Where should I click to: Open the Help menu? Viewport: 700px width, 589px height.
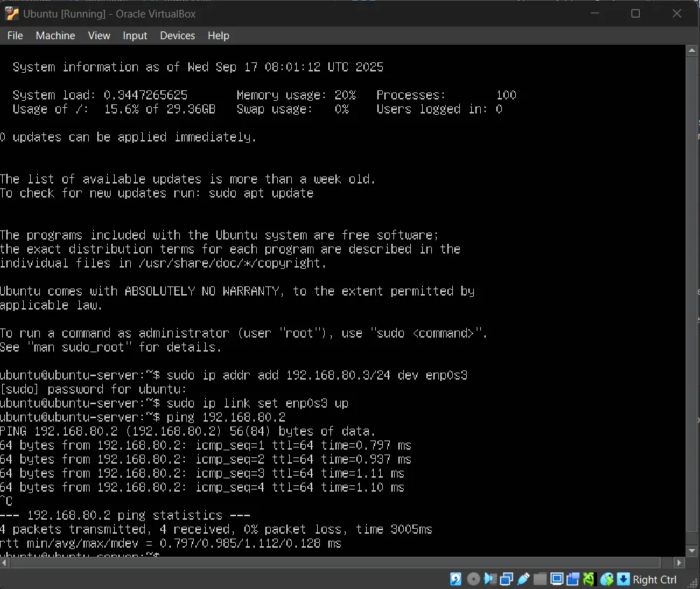(x=218, y=35)
